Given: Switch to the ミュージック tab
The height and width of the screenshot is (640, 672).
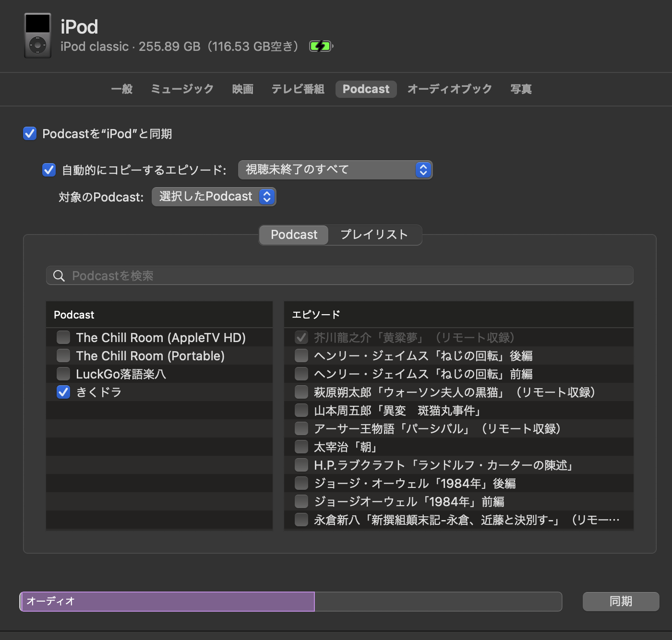Looking at the screenshot, I should [x=182, y=89].
